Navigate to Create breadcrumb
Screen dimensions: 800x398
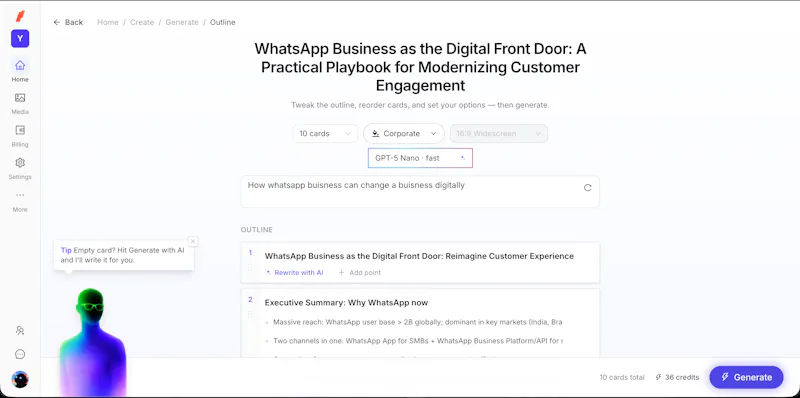click(x=142, y=22)
